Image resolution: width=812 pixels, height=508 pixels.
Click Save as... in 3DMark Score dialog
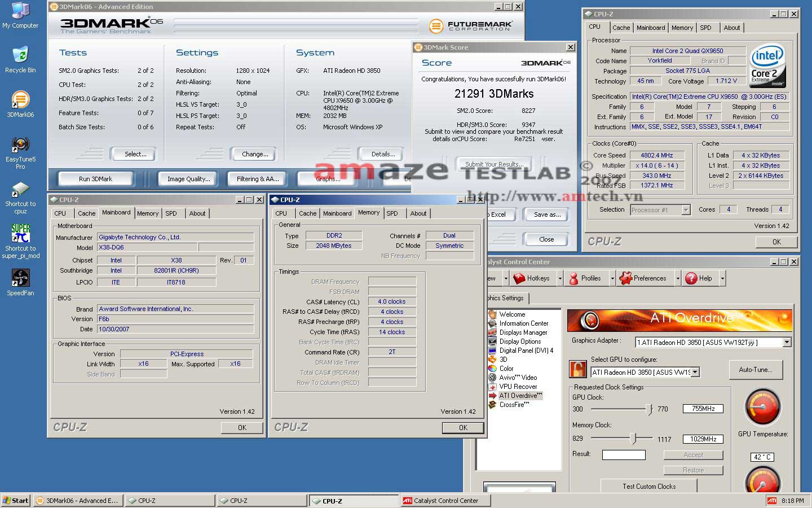click(547, 214)
